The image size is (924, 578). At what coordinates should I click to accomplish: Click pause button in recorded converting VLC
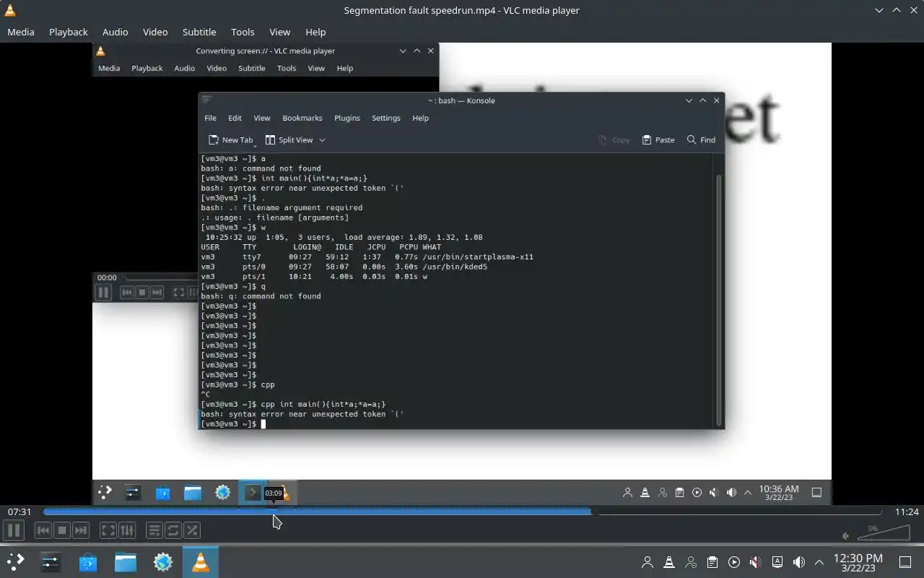(x=103, y=292)
